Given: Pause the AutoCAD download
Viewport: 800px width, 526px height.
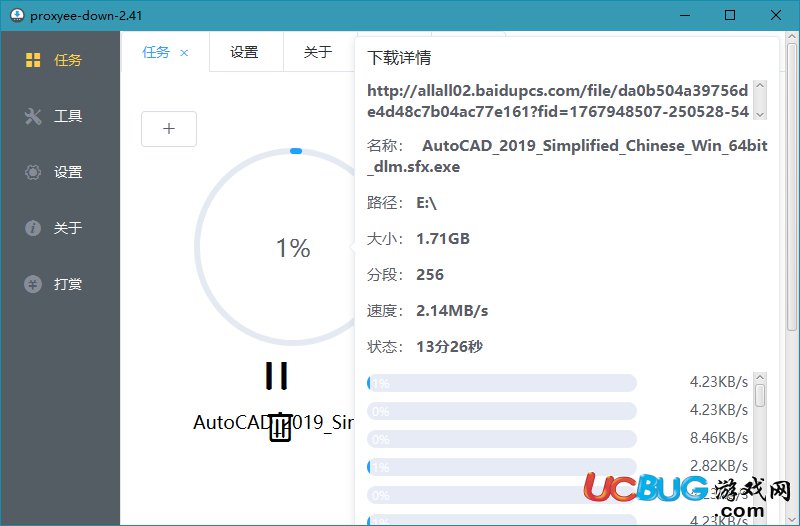Looking at the screenshot, I should [x=277, y=376].
